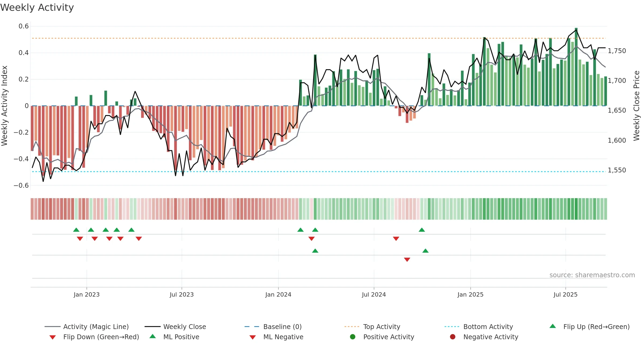Click the 1,650 price tick on right axis

point(617,110)
